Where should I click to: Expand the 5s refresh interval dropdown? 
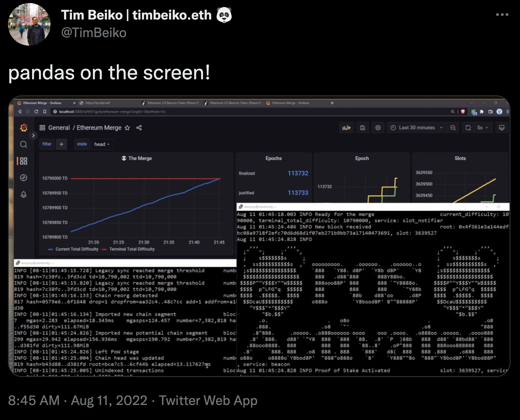coord(482,128)
